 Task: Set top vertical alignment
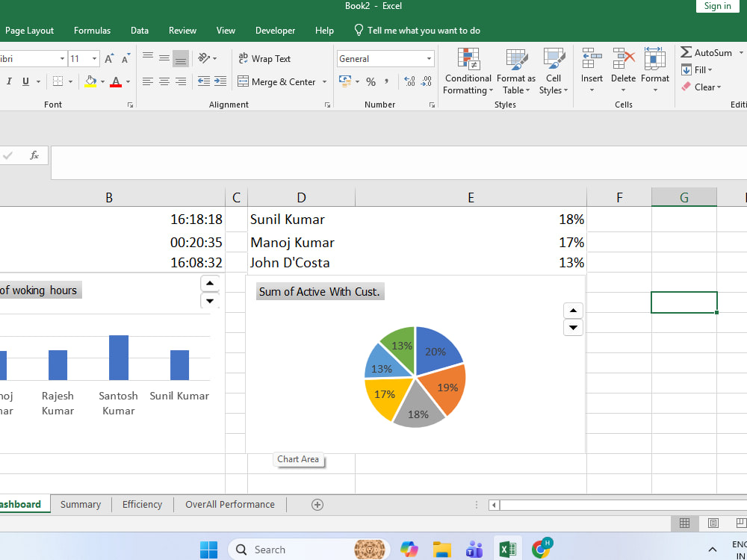(148, 58)
